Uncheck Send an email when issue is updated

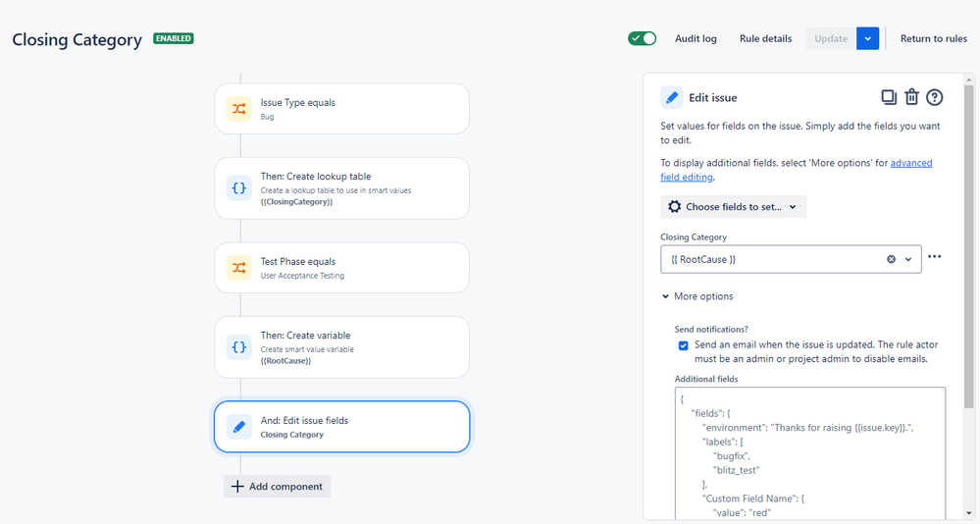coord(683,345)
